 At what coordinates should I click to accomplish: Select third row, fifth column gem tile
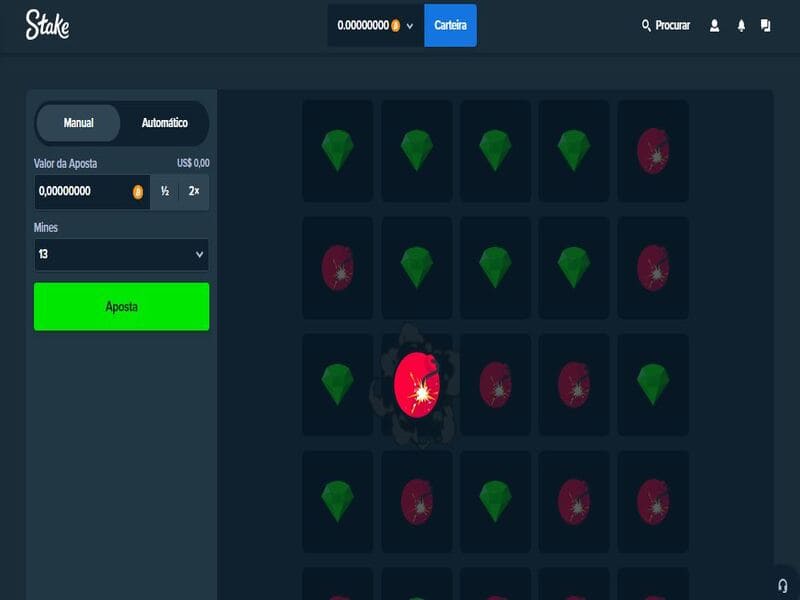click(653, 385)
